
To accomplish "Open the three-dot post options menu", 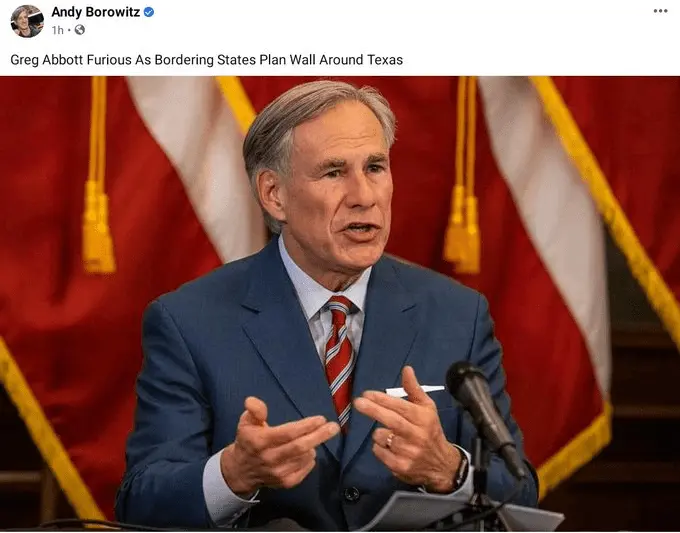I will click(x=660, y=11).
